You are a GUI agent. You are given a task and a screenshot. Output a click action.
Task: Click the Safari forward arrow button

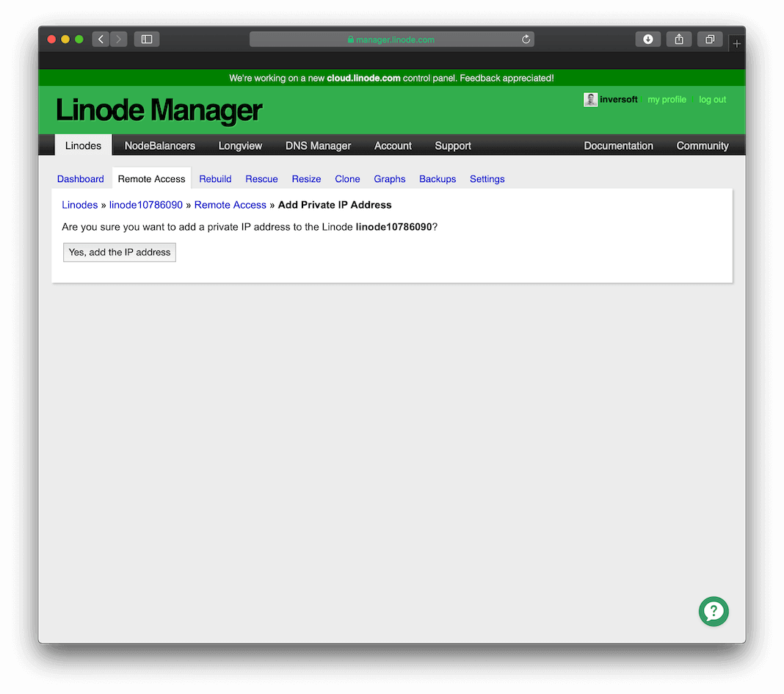pos(118,39)
